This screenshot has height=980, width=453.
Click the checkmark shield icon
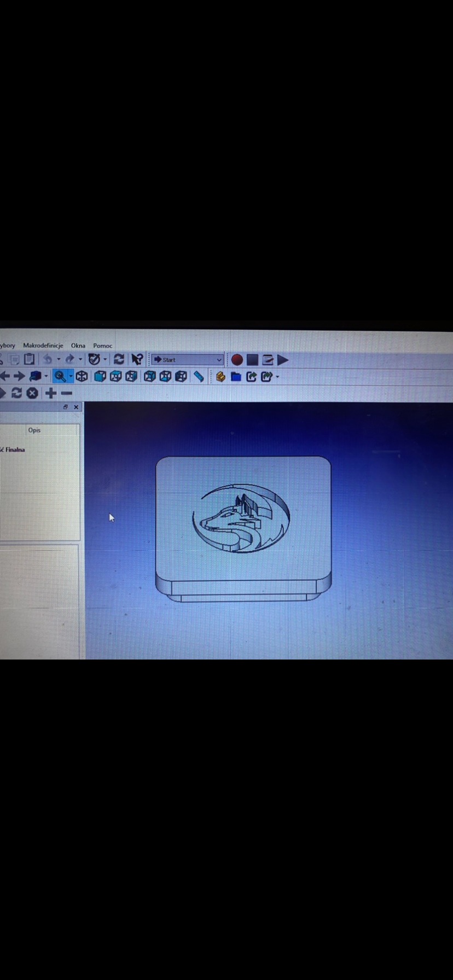pos(94,359)
